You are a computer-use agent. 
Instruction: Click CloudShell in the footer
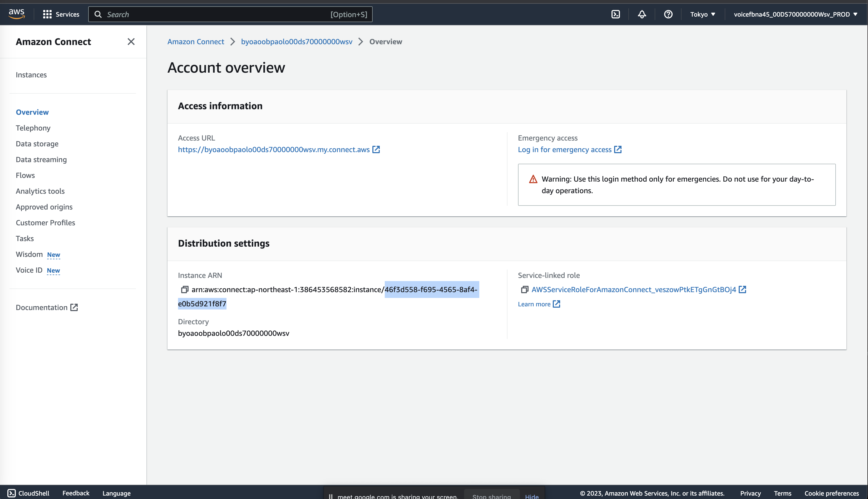tap(34, 493)
